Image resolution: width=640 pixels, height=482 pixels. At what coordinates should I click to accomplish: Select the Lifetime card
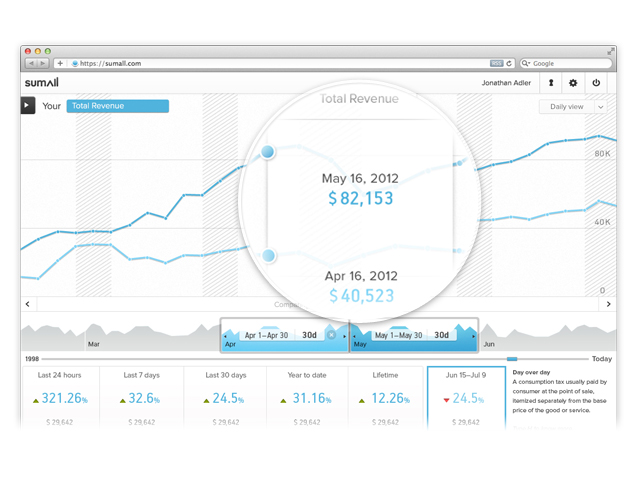(x=385, y=398)
